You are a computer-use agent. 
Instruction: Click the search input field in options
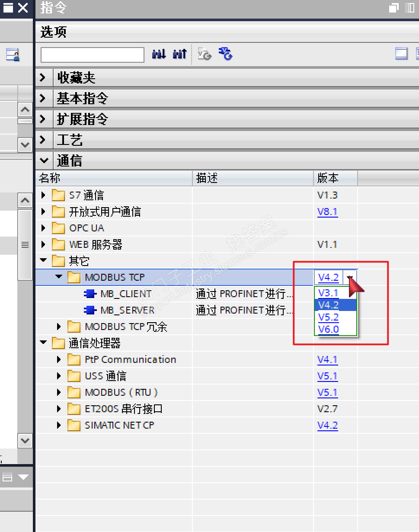tap(92, 55)
